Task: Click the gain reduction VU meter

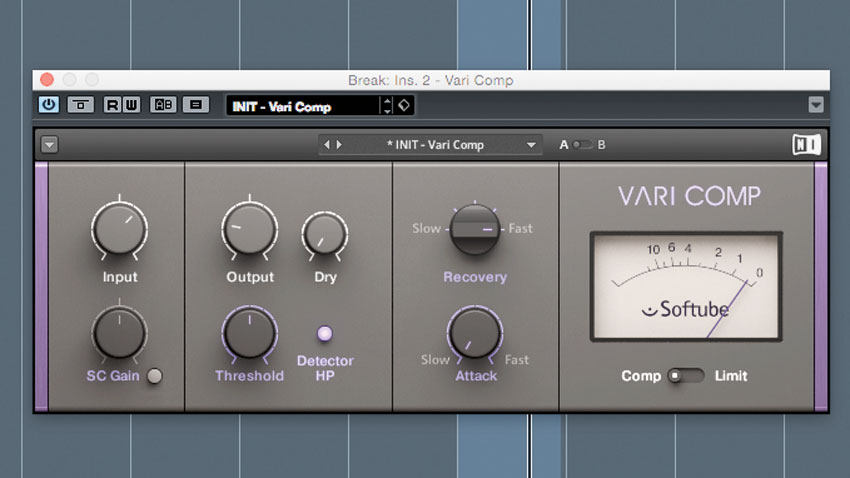Action: pos(686,286)
